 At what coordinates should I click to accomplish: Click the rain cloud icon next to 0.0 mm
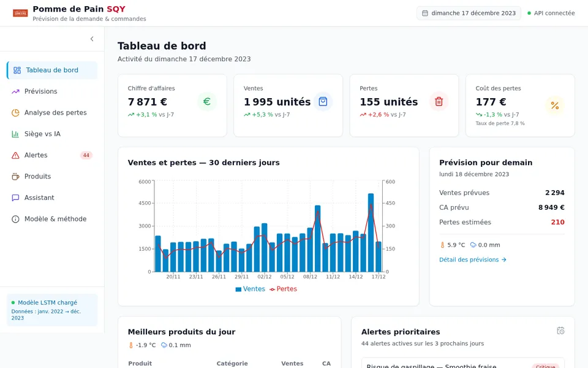473,245
